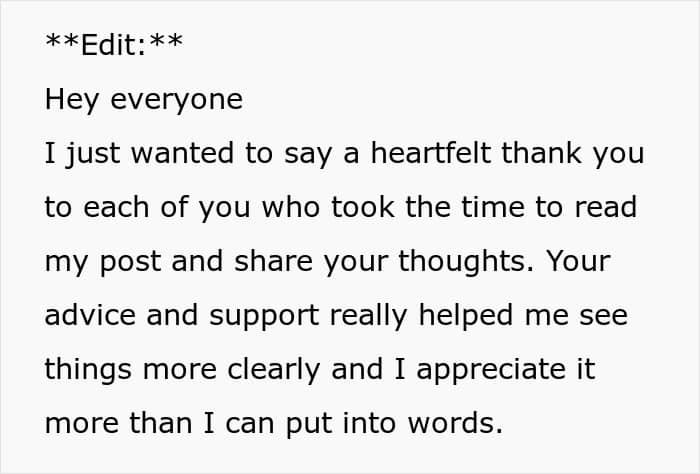Image resolution: width=700 pixels, height=474 pixels.
Task: Click the final word "words."
Action: click(x=455, y=423)
